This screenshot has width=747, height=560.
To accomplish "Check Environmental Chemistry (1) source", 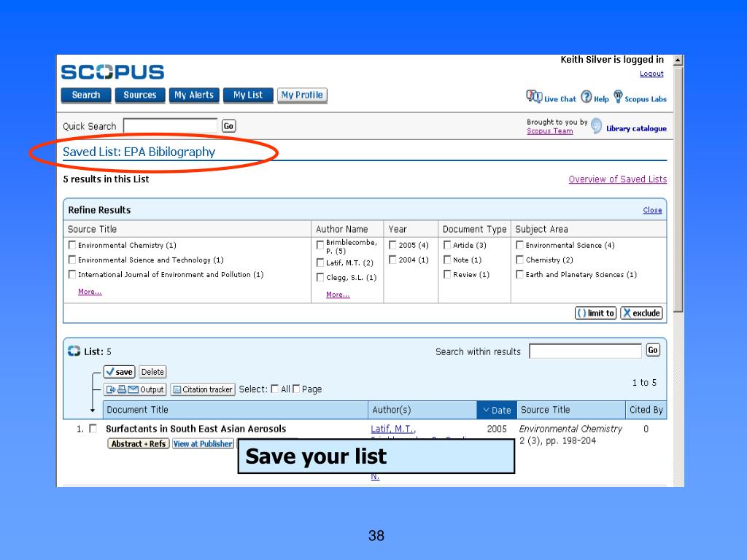I will 72,245.
